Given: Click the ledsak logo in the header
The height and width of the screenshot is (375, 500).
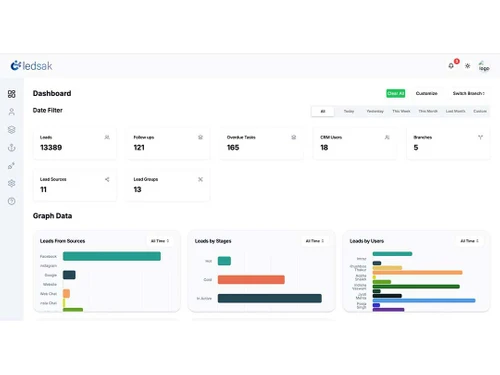Looking at the screenshot, I should point(31,66).
